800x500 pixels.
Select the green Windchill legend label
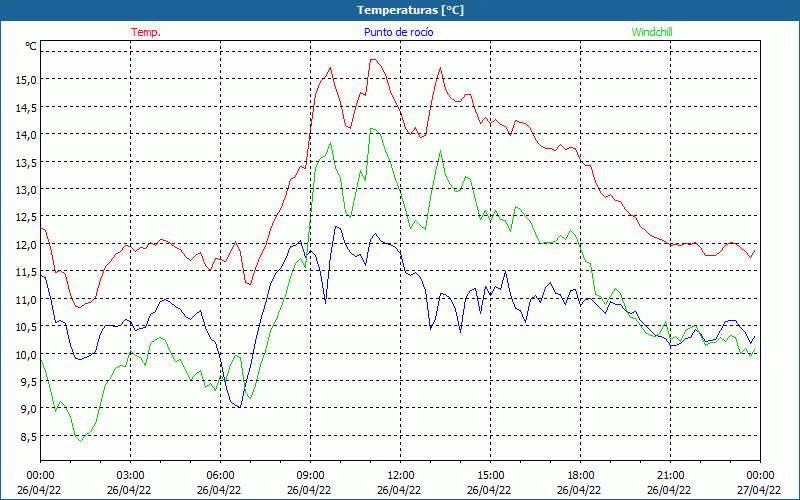tap(652, 32)
